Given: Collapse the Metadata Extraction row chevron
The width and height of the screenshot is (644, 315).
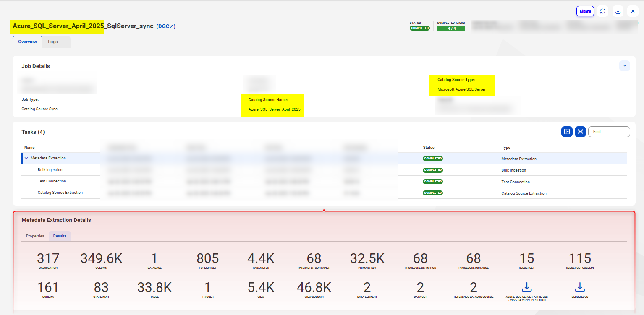Looking at the screenshot, I should (x=26, y=158).
